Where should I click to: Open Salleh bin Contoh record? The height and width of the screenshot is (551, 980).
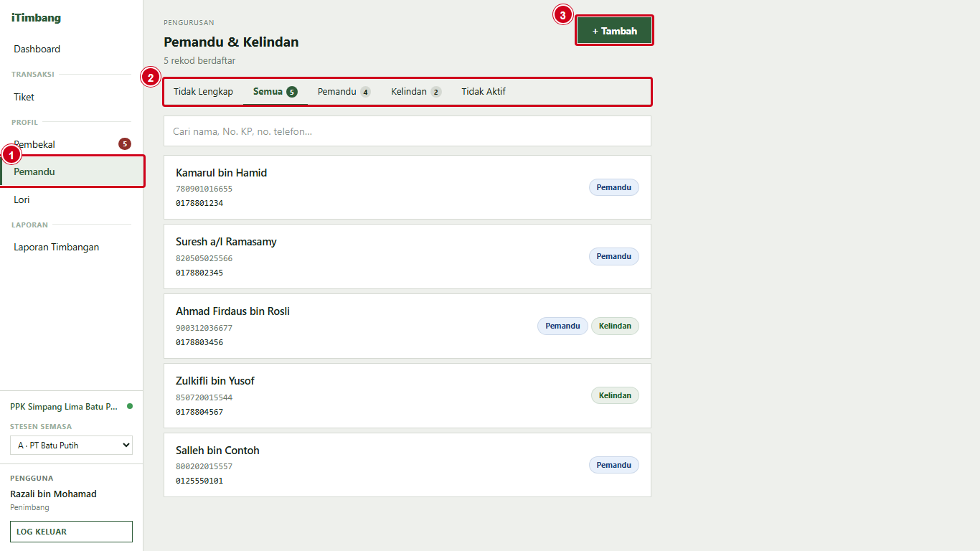407,465
